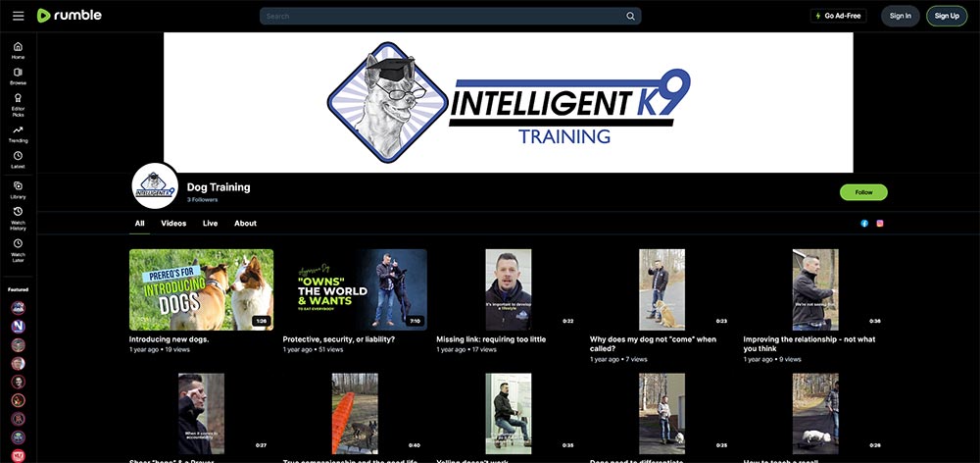Image resolution: width=980 pixels, height=463 pixels.
Task: Play the 0:22 video thumbnail
Action: (x=508, y=289)
